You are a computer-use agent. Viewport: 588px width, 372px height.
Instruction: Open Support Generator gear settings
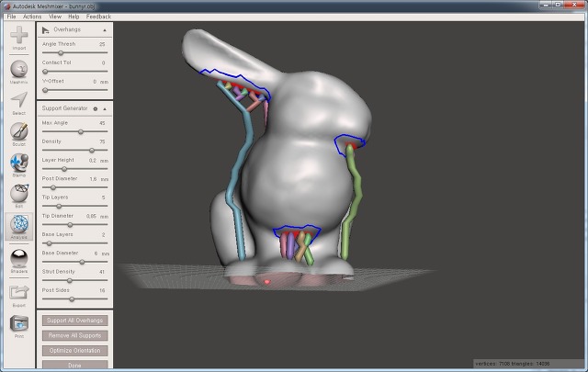(x=96, y=108)
